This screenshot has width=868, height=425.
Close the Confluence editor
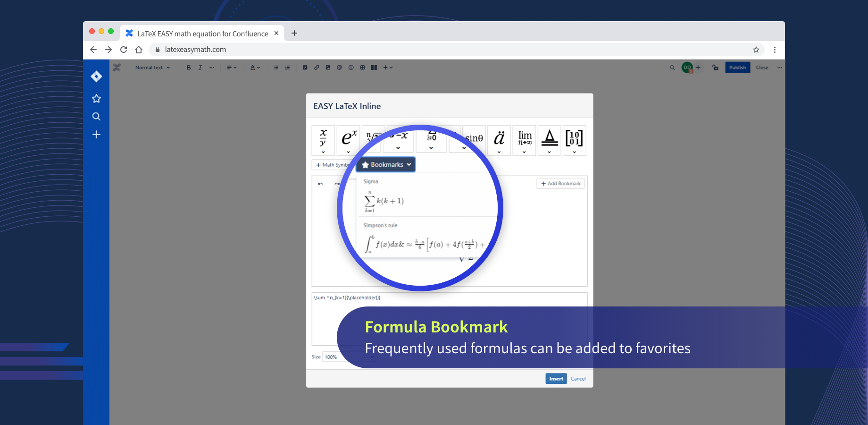point(762,68)
